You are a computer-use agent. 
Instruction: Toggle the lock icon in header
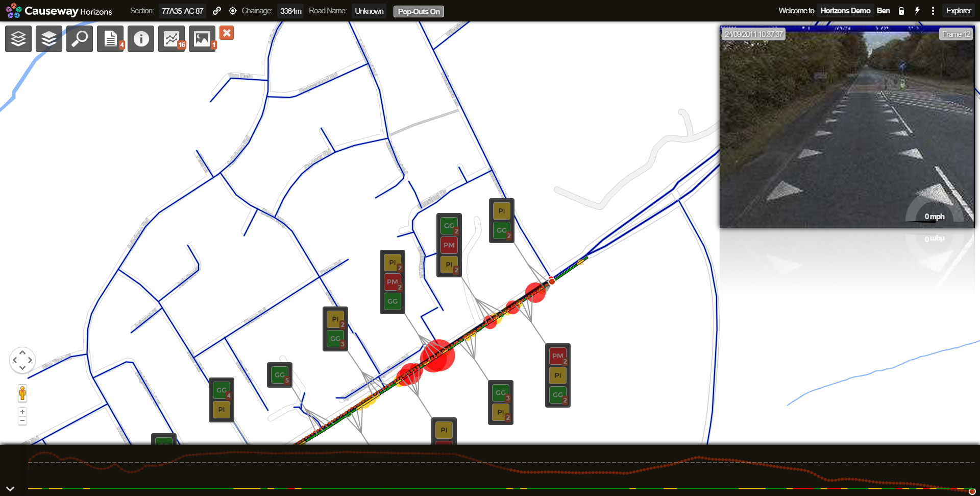click(901, 11)
